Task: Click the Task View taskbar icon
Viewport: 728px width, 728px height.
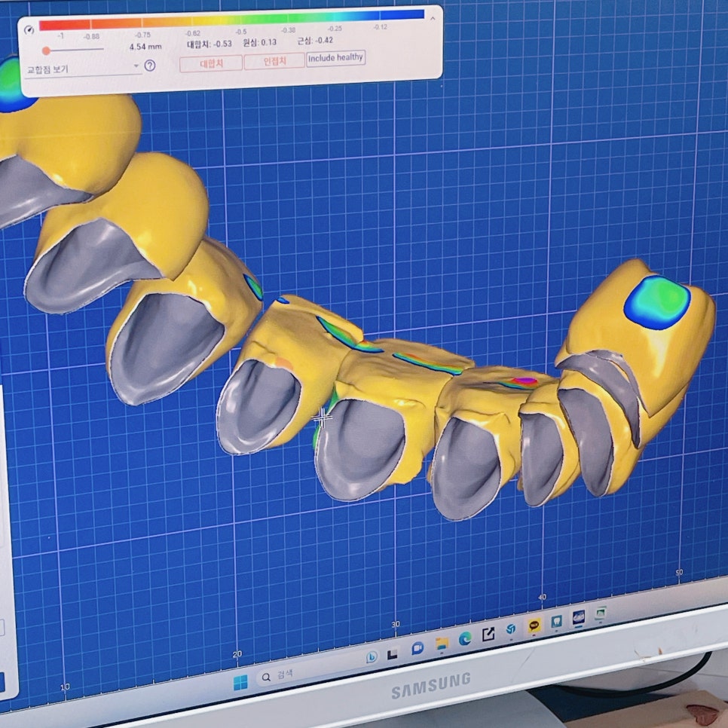Action: (393, 653)
